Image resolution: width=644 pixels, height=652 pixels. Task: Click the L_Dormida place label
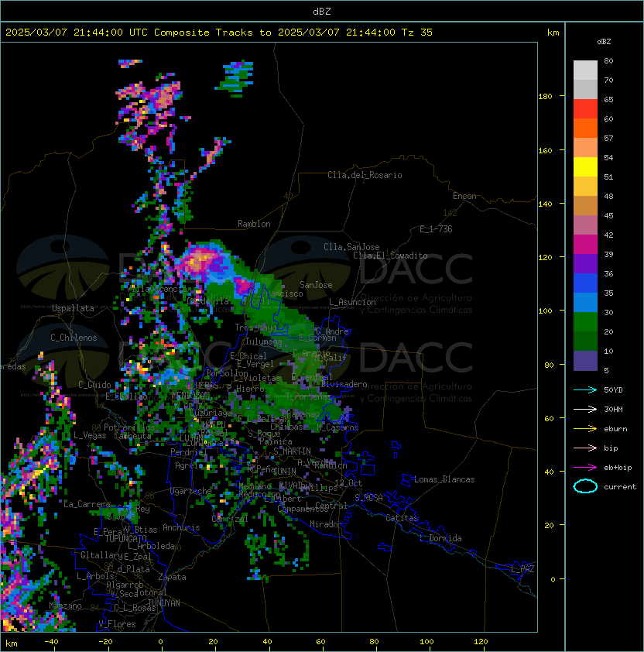(x=440, y=538)
